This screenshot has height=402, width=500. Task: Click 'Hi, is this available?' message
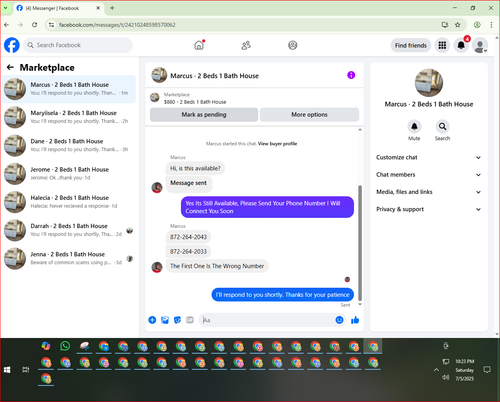pyautogui.click(x=195, y=168)
